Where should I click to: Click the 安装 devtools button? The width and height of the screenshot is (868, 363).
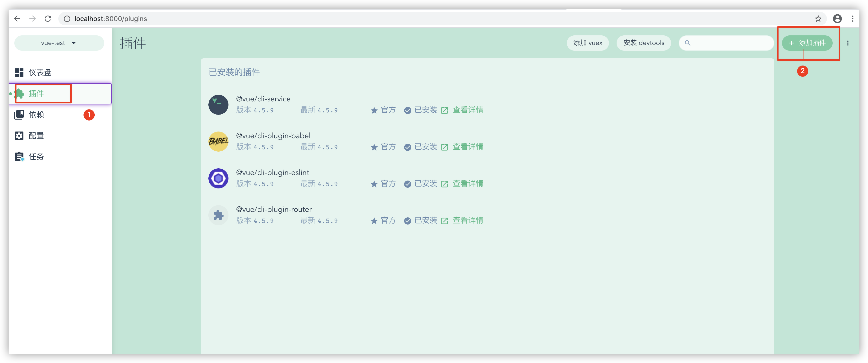point(643,43)
